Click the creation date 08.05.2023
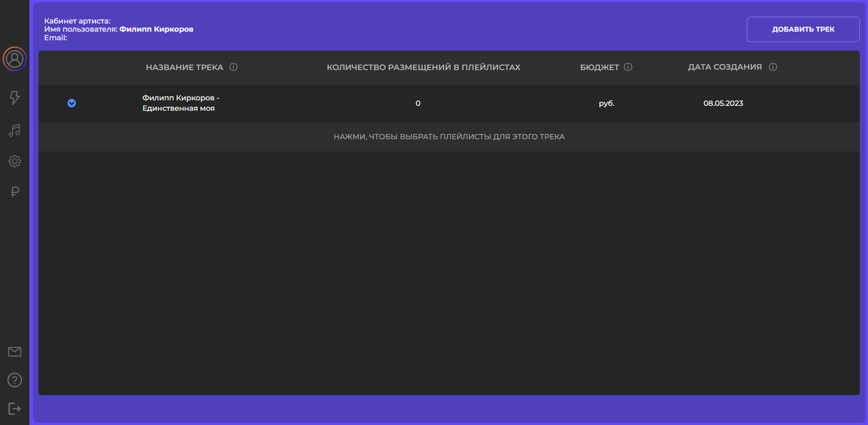This screenshot has height=425, width=868. tap(723, 103)
